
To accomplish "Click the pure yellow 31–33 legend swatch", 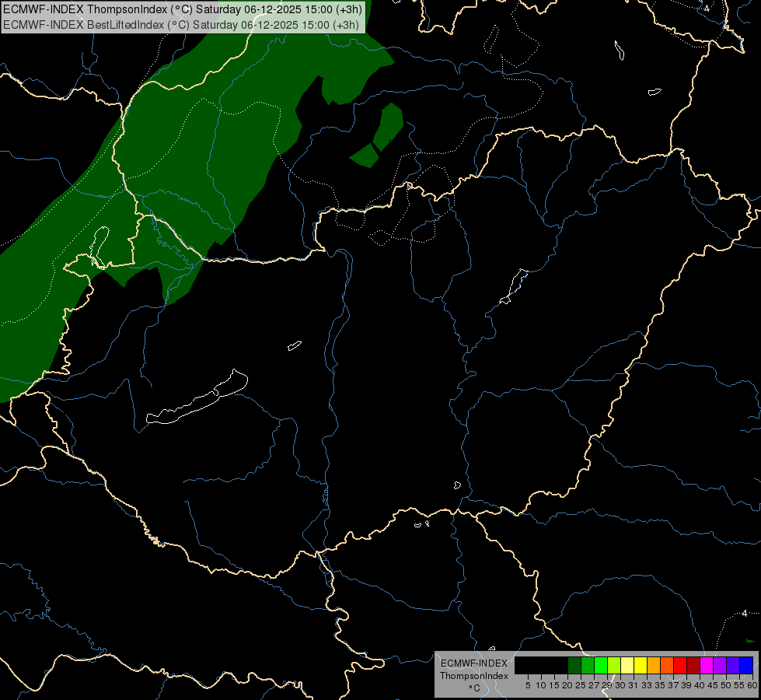I will click(641, 665).
